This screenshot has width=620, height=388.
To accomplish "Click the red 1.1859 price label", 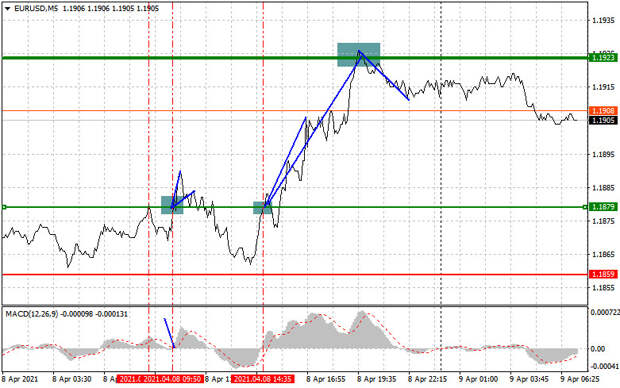I will [603, 274].
